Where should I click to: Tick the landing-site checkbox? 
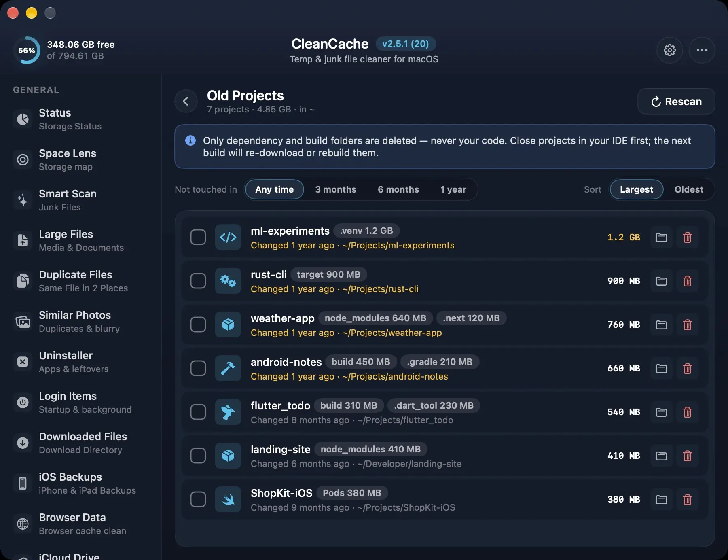[x=198, y=456]
